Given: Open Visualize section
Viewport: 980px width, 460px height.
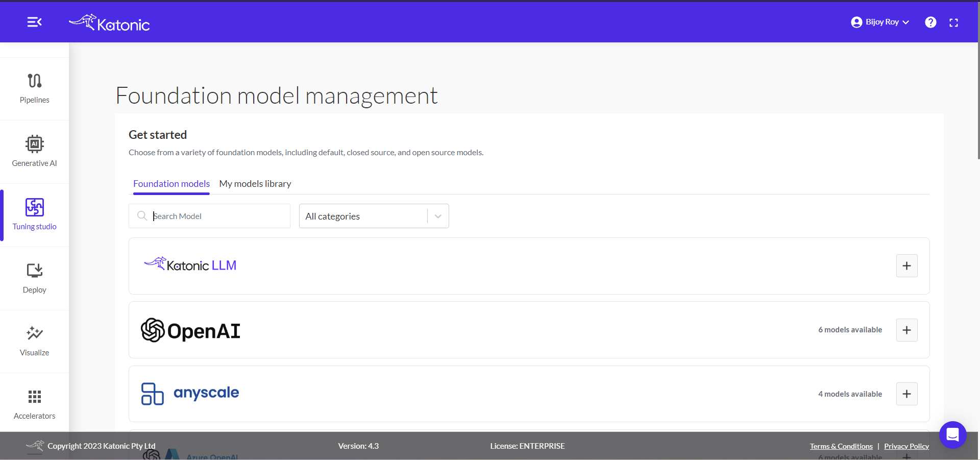Looking at the screenshot, I should [x=35, y=342].
